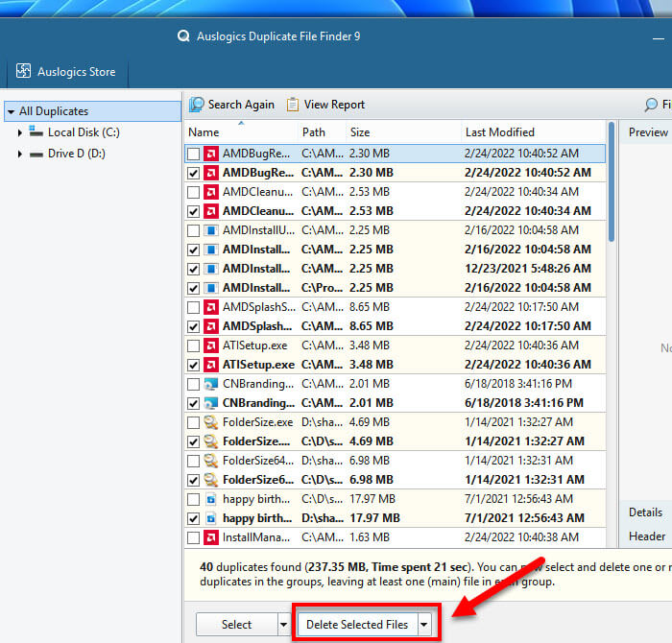Click the View Report clipboard icon
The width and height of the screenshot is (672, 643).
click(293, 104)
